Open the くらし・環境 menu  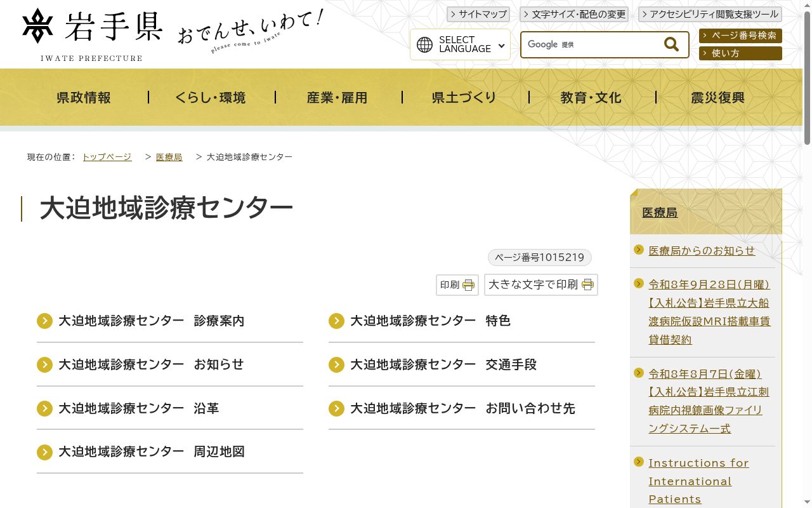pos(211,97)
